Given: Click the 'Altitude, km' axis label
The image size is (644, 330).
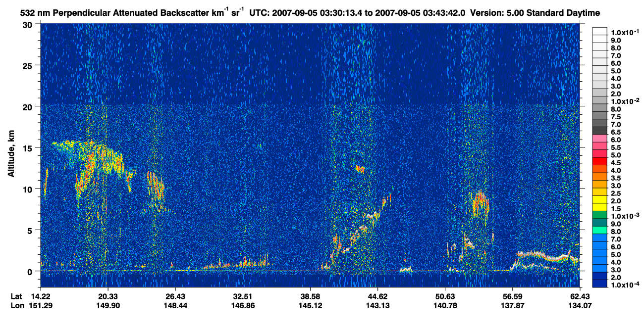Looking at the screenshot, I should click(11, 155).
